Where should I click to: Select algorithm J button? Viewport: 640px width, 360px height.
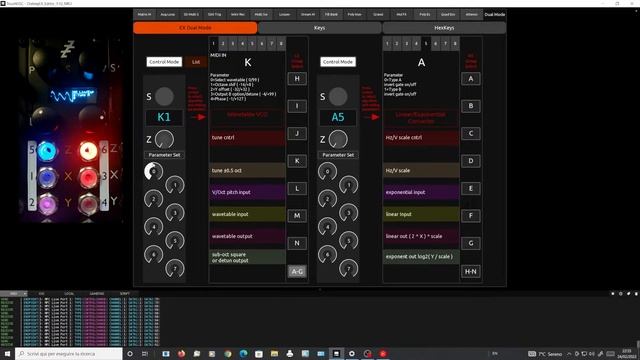[x=297, y=133]
